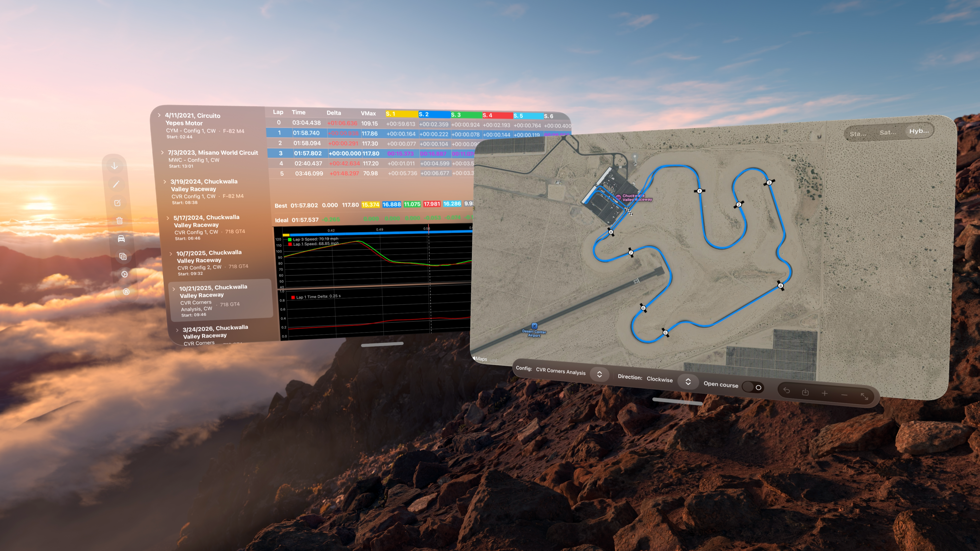Click the Chuckwalla Valley Raceway map pin

pyautogui.click(x=619, y=197)
